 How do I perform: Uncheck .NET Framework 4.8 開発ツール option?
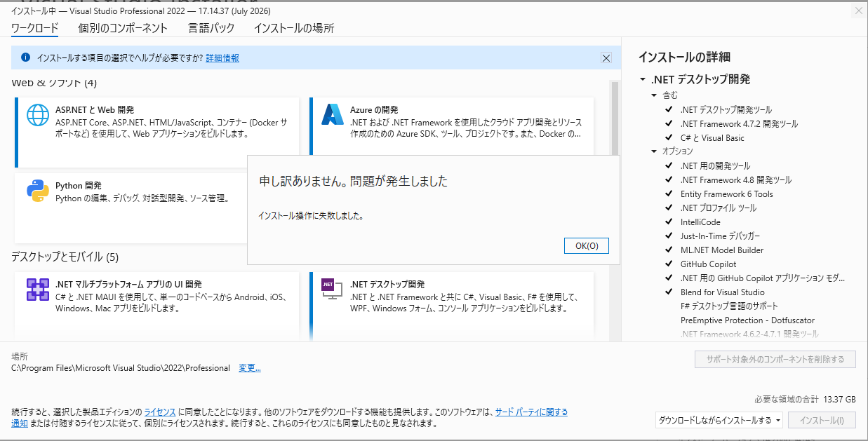pos(669,179)
